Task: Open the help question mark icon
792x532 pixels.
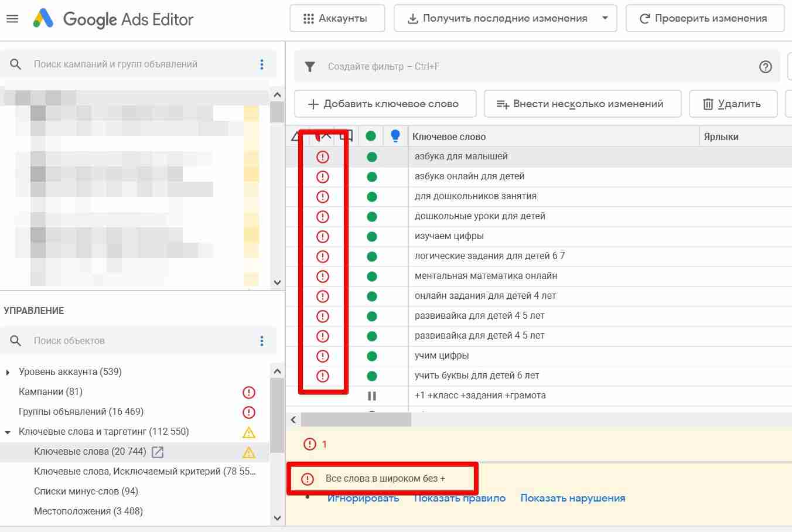Action: [765, 67]
